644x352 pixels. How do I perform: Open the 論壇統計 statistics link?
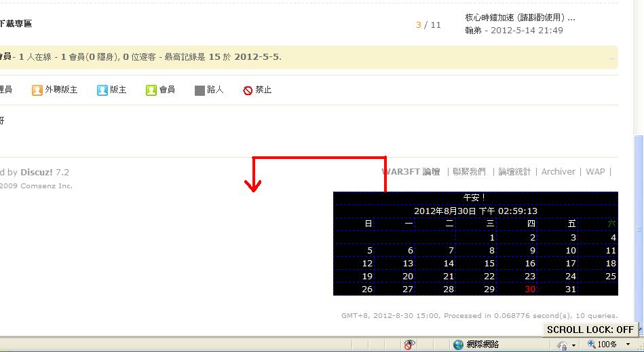pyautogui.click(x=514, y=171)
